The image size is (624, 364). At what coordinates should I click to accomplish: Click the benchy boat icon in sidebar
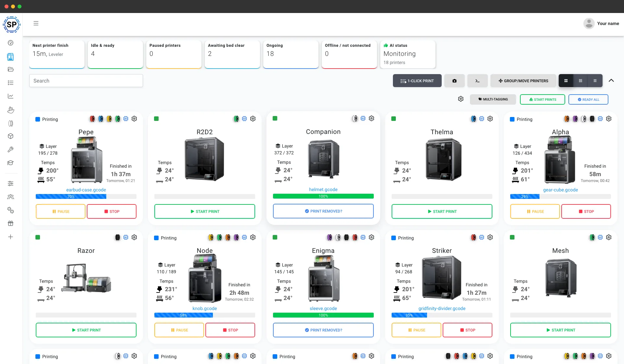(x=11, y=110)
